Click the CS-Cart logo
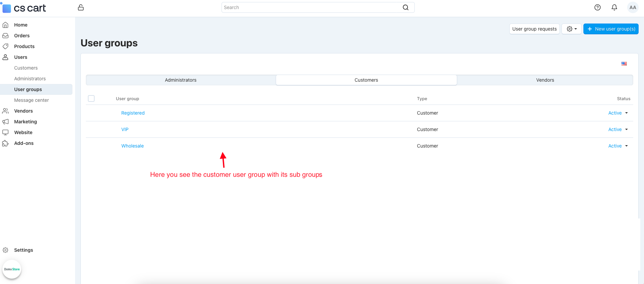 (25, 8)
